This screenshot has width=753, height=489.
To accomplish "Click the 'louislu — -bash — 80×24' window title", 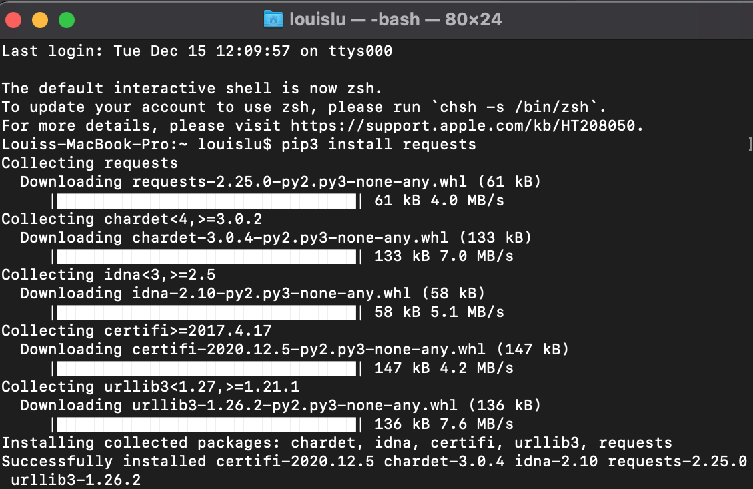I will 396,19.
